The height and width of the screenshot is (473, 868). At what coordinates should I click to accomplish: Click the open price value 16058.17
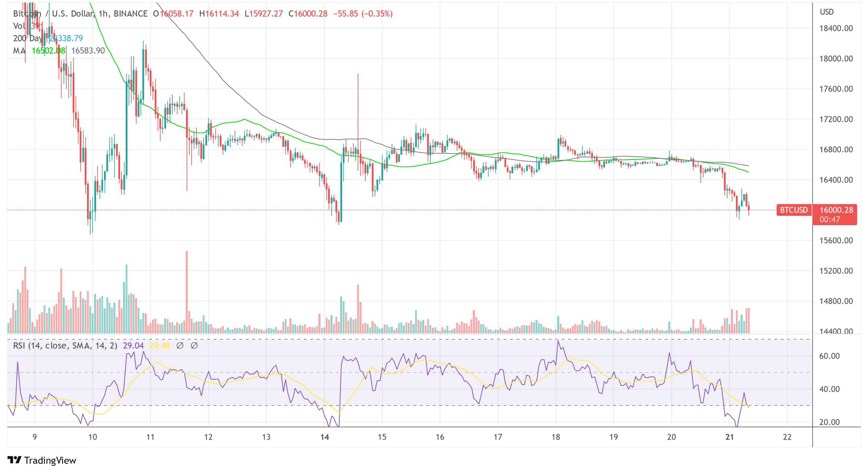pyautogui.click(x=177, y=13)
